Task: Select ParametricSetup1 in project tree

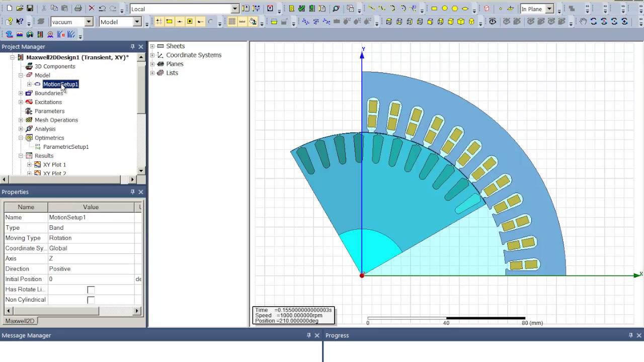Action: pyautogui.click(x=66, y=147)
